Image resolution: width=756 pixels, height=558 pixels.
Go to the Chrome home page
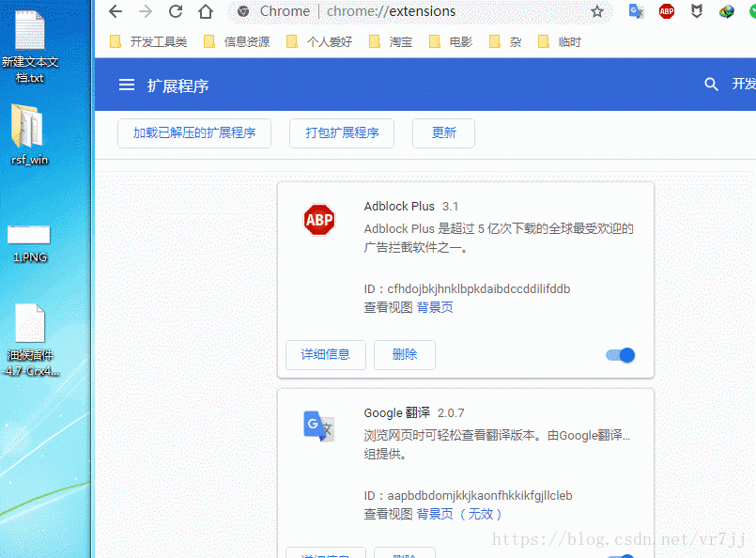[205, 11]
